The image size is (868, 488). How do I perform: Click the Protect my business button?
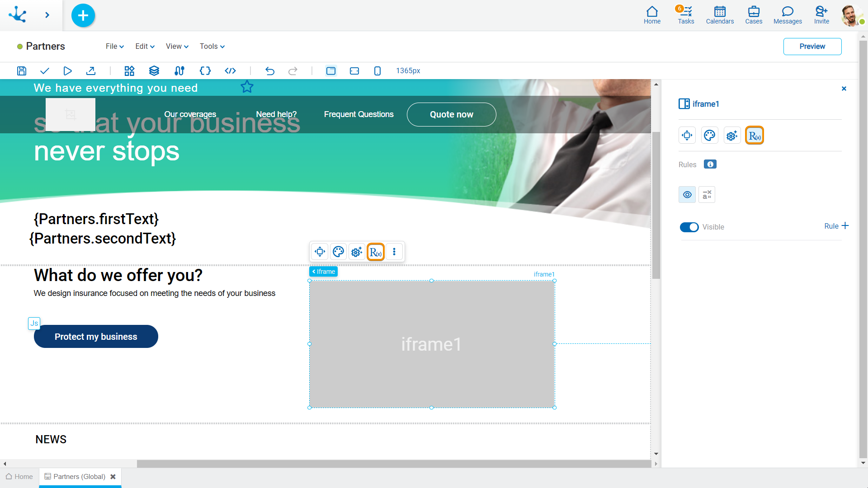coord(96,336)
